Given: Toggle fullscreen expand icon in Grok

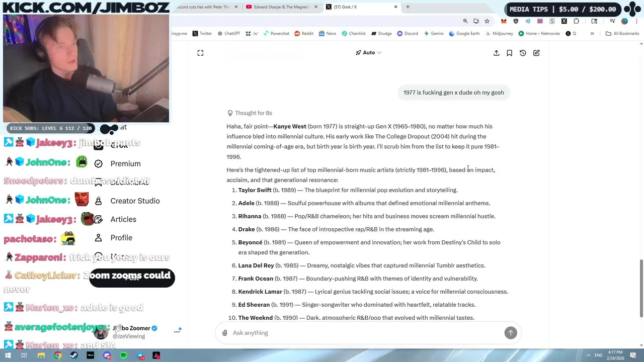Looking at the screenshot, I should click(200, 53).
